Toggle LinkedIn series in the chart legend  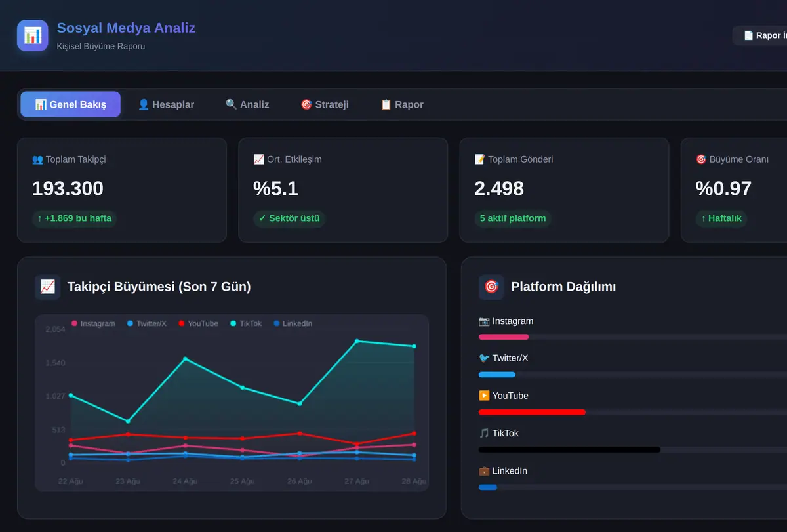293,323
